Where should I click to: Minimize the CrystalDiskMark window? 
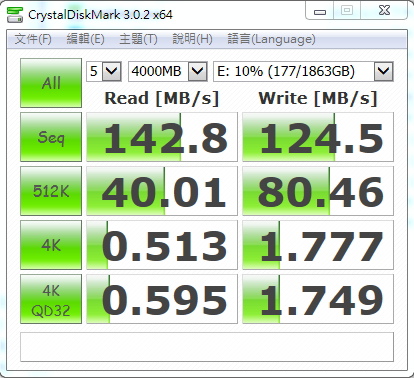[320, 11]
